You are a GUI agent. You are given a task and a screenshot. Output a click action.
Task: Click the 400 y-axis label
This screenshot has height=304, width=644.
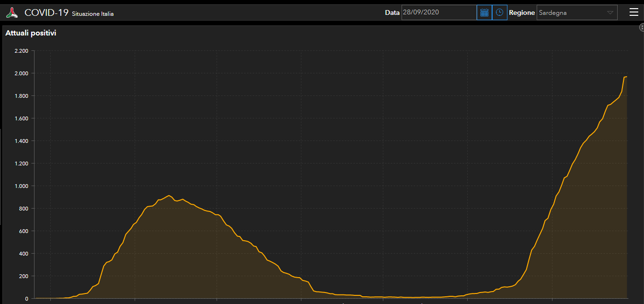coord(23,254)
